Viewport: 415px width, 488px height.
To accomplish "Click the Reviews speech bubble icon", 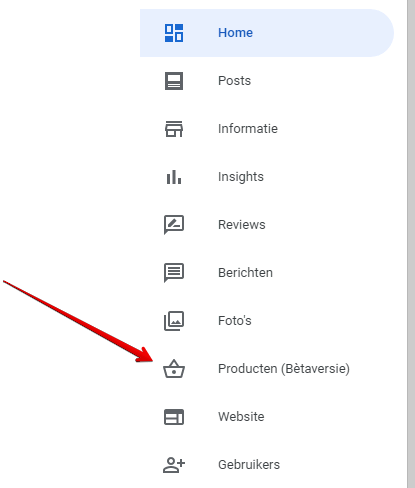I will tap(174, 225).
